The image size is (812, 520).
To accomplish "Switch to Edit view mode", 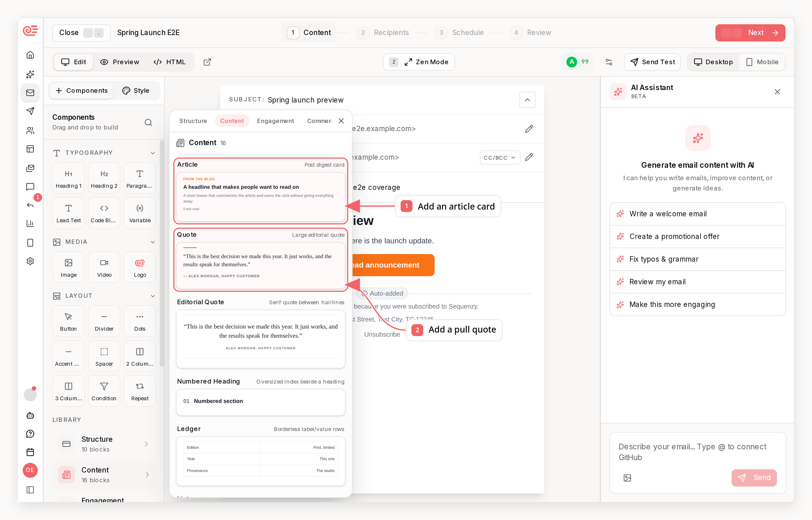I will click(x=74, y=62).
